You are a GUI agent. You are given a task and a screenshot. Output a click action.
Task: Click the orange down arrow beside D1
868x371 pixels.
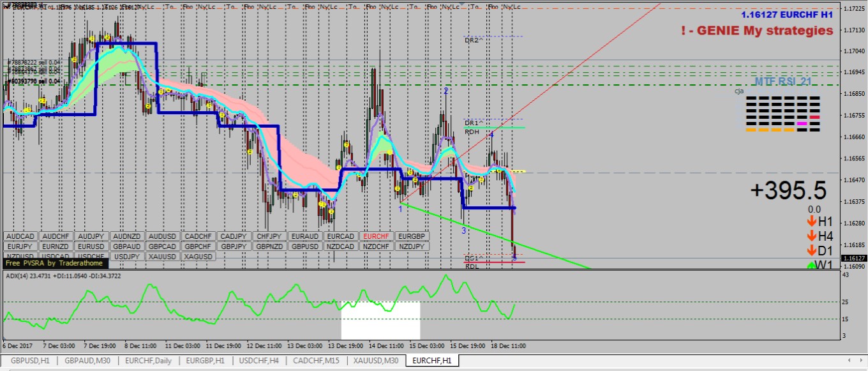click(x=811, y=251)
